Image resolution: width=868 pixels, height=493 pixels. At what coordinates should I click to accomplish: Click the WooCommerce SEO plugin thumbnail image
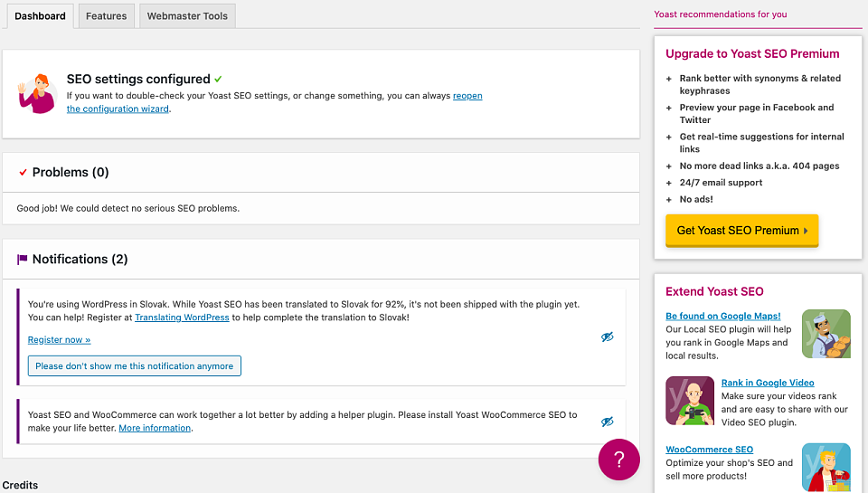pos(826,467)
